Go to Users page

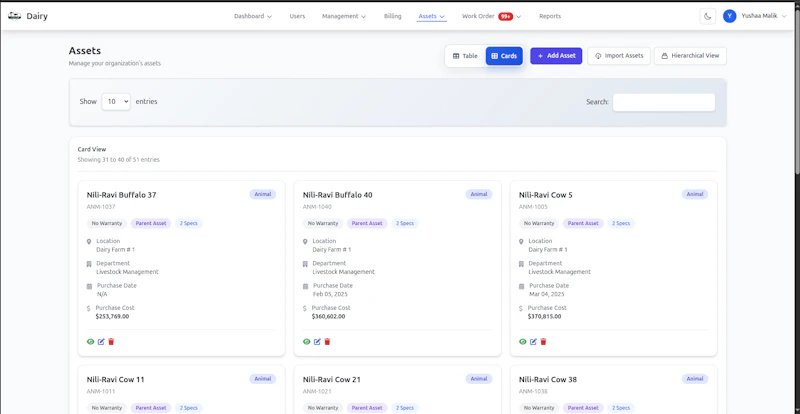point(297,16)
